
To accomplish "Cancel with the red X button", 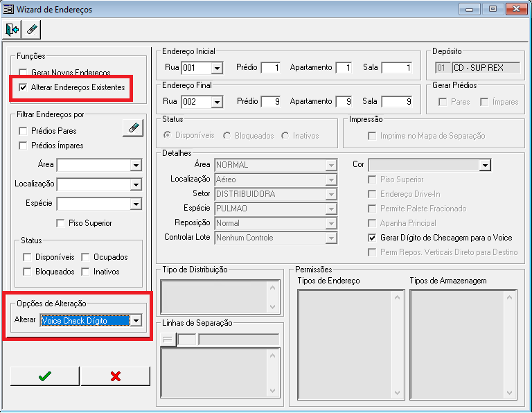I will pos(116,376).
